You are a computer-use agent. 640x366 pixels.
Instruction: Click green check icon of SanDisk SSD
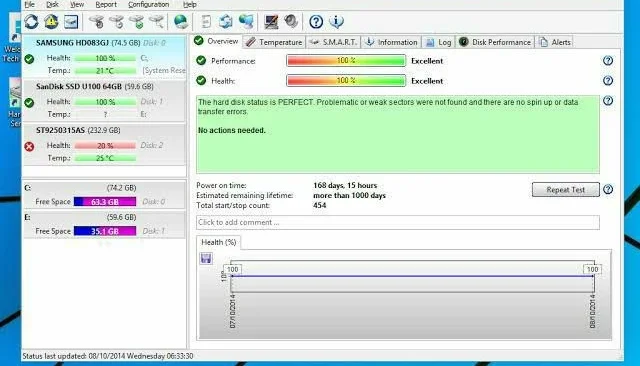(x=29, y=103)
